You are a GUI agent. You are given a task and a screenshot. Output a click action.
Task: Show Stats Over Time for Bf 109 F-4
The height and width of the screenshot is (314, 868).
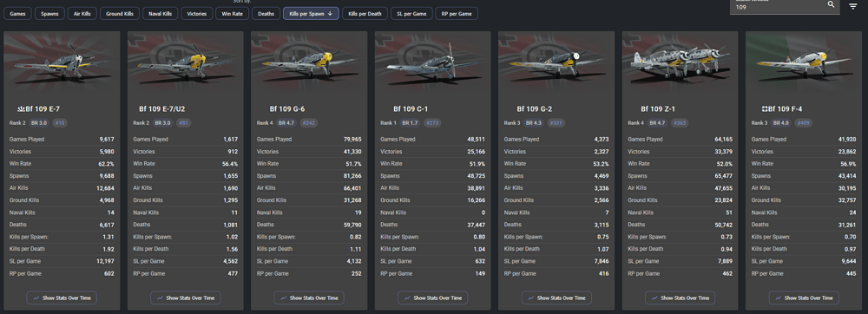pos(804,298)
